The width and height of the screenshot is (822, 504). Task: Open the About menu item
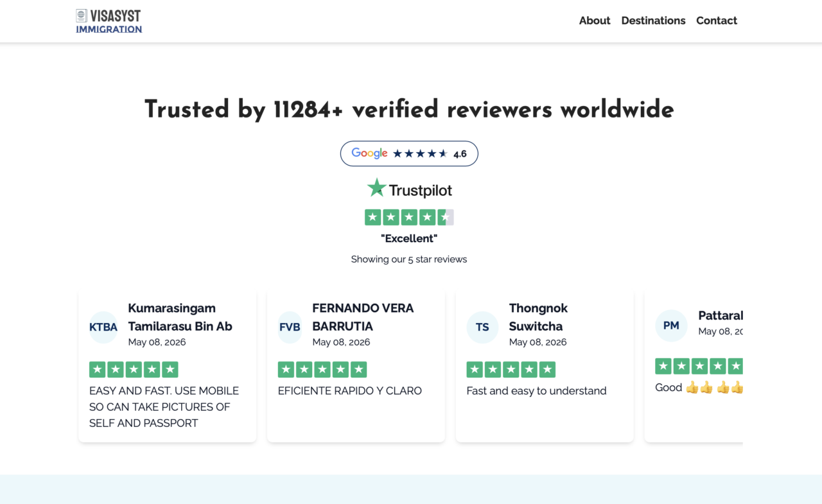pyautogui.click(x=595, y=21)
